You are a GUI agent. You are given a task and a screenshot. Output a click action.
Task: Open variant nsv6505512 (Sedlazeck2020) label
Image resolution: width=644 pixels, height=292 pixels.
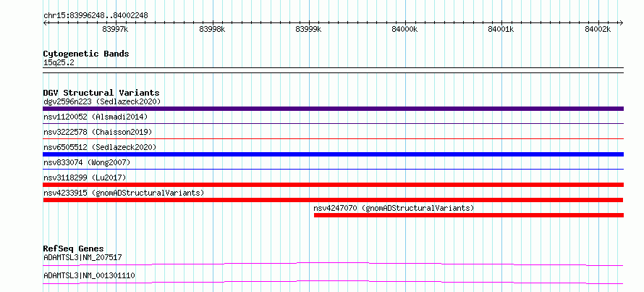100,147
